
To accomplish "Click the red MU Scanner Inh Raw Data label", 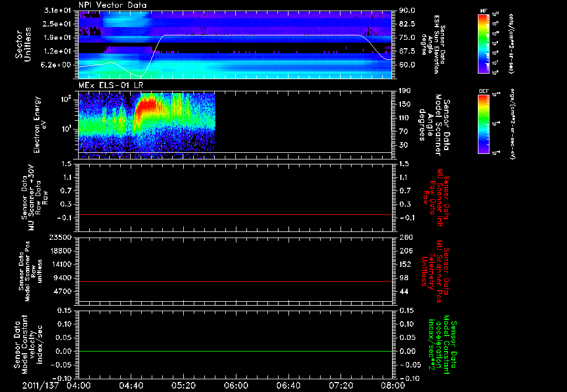I will (x=436, y=198).
